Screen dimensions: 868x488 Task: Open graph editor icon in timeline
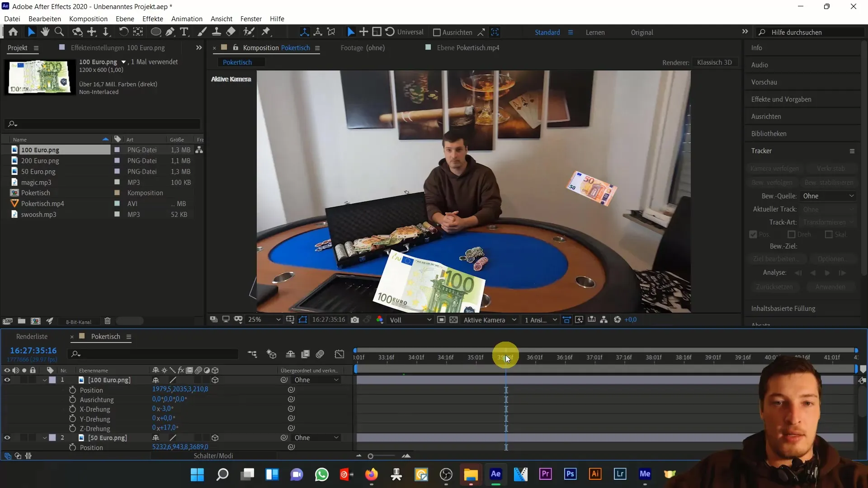coord(340,354)
